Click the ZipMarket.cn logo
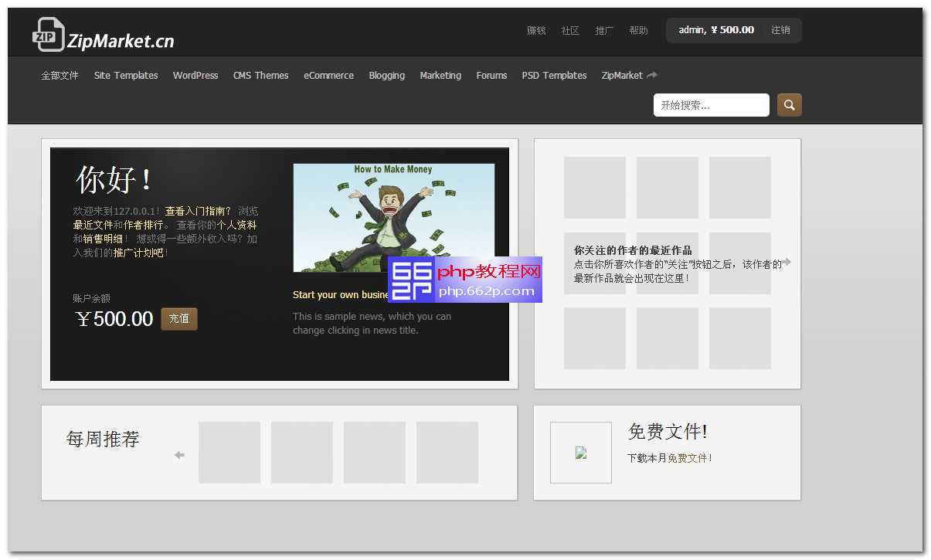This screenshot has width=931, height=560. pyautogui.click(x=104, y=35)
